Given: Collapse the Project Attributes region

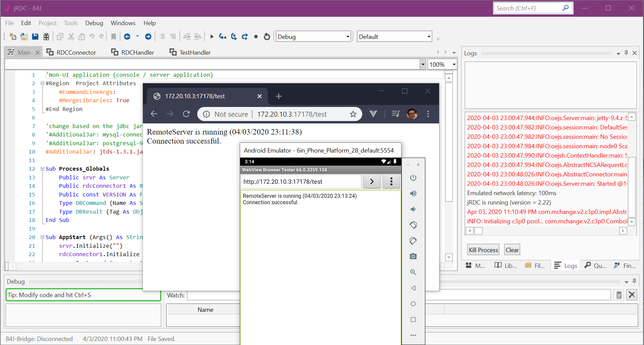Looking at the screenshot, I should pyautogui.click(x=43, y=83).
